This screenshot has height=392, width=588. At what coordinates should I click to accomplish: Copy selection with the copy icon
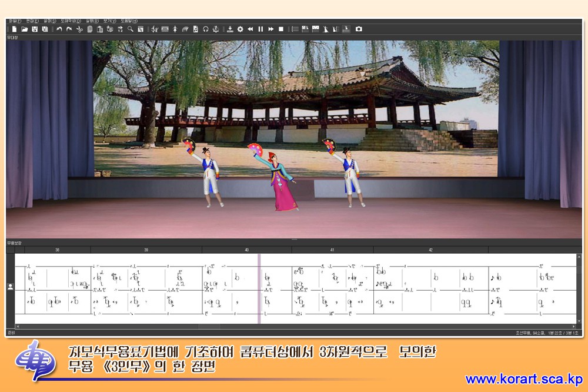[x=89, y=29]
